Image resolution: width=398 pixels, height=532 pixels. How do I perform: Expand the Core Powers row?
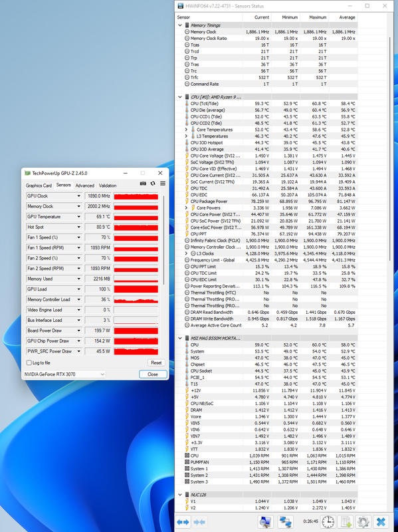[x=186, y=207]
